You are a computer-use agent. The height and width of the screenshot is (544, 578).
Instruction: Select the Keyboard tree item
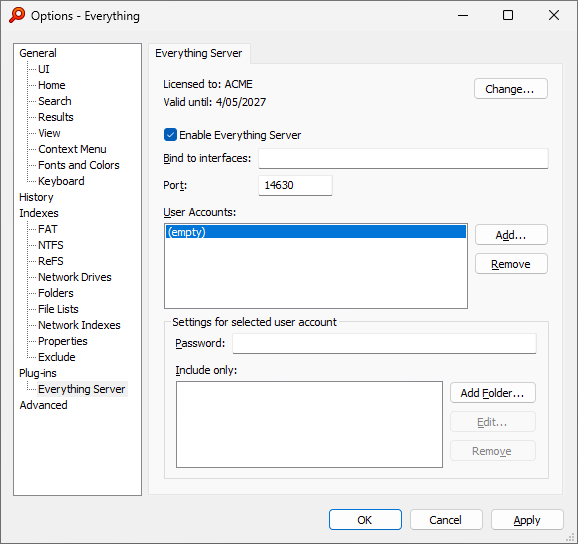[x=61, y=181]
